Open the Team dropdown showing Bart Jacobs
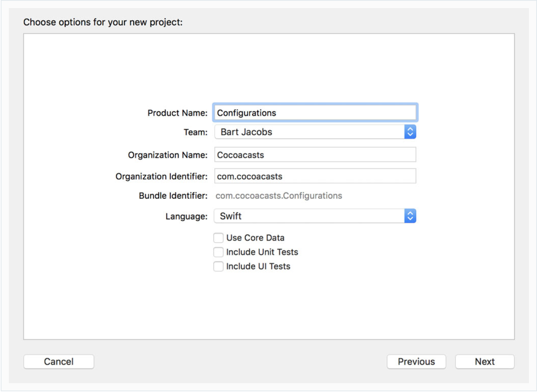 [x=310, y=132]
